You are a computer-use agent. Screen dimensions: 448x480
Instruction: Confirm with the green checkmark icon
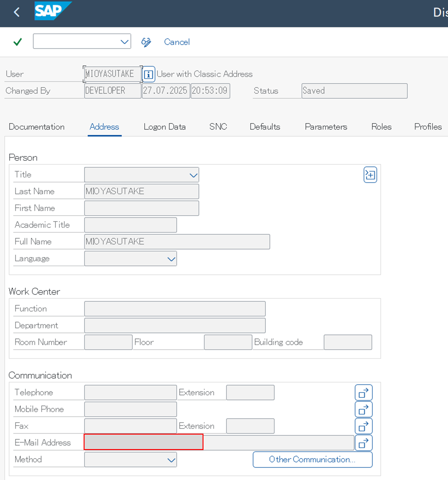(x=18, y=42)
